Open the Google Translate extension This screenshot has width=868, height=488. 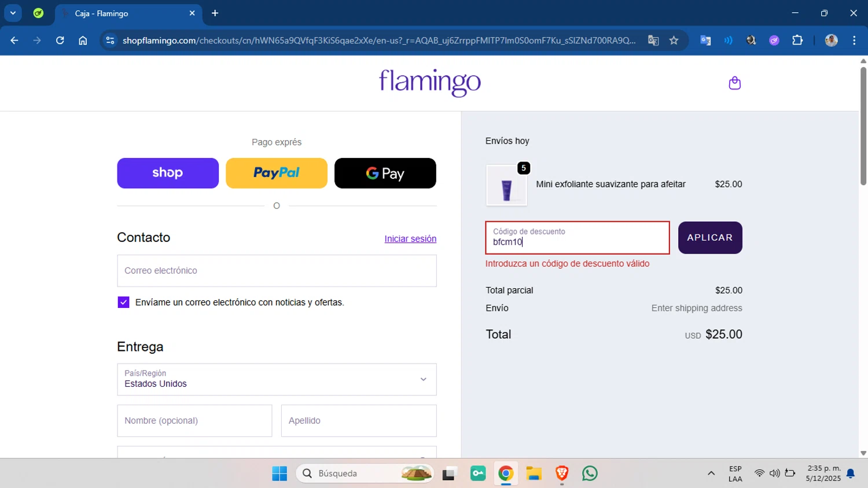pos(705,41)
